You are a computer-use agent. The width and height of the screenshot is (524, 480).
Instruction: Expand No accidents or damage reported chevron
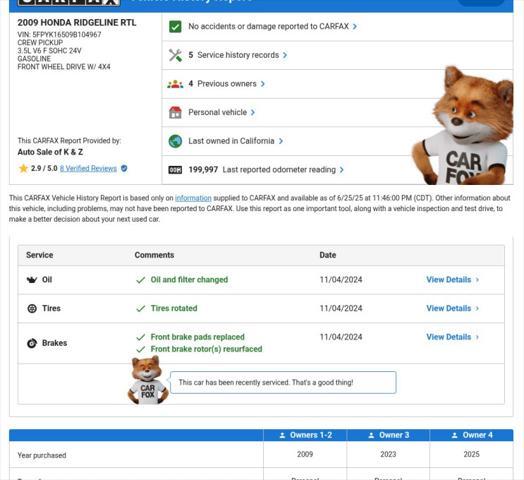click(355, 26)
